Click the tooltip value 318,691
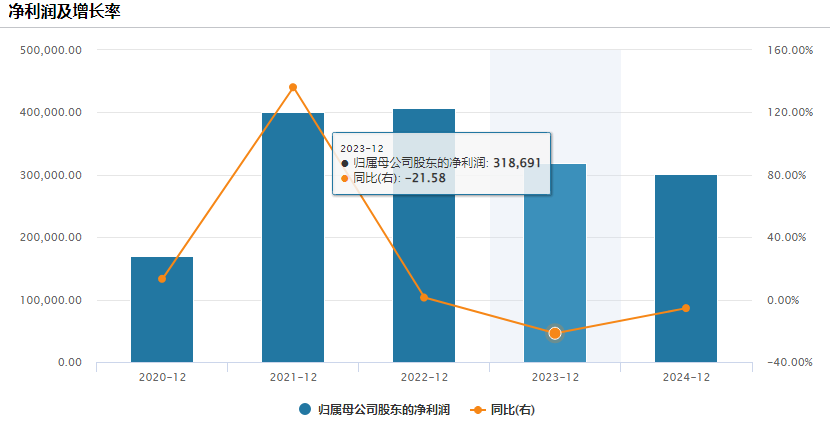The height and width of the screenshot is (428, 830). click(x=517, y=163)
